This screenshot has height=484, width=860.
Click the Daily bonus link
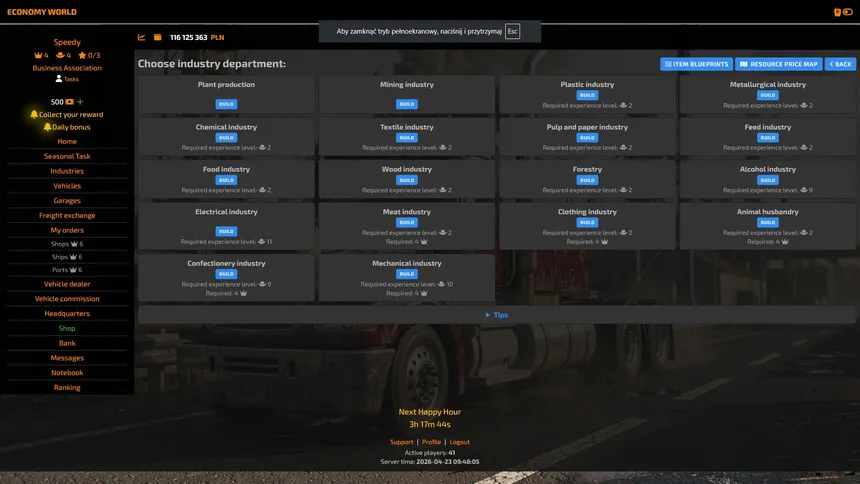coord(71,127)
